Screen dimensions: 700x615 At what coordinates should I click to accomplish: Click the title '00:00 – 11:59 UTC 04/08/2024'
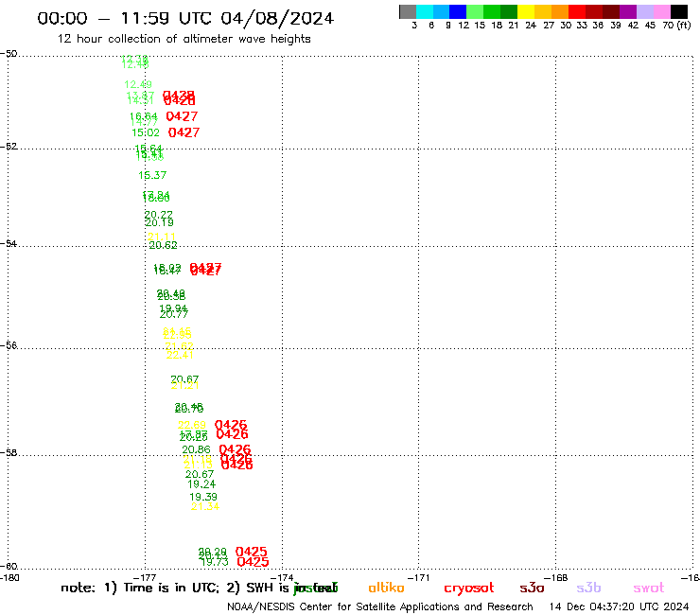click(185, 18)
